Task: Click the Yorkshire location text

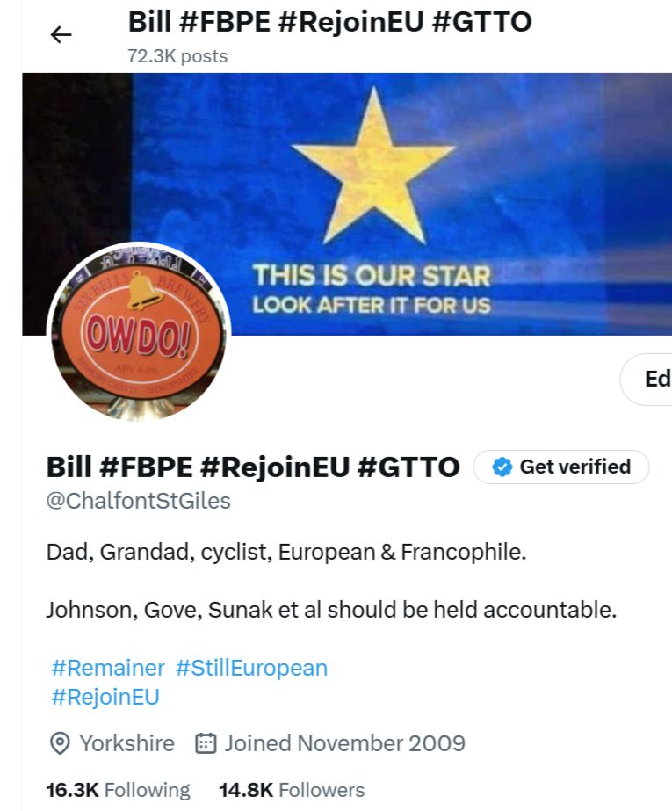Action: point(126,743)
